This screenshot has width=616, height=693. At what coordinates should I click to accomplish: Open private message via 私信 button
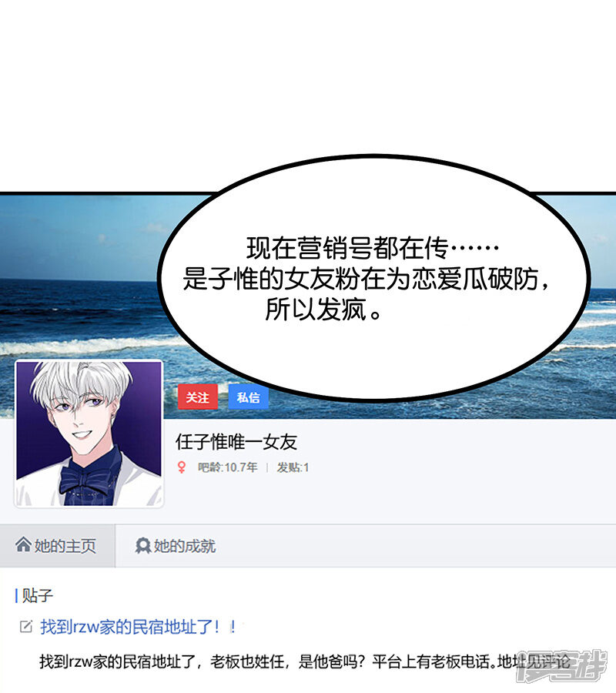pos(249,397)
